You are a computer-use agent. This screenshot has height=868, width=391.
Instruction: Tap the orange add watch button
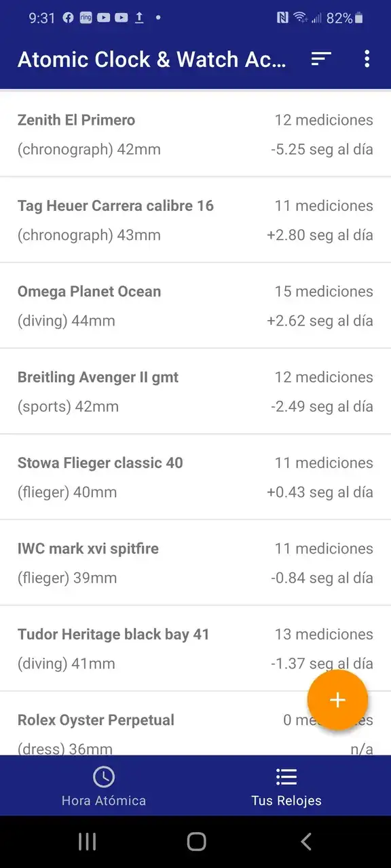coord(337,700)
